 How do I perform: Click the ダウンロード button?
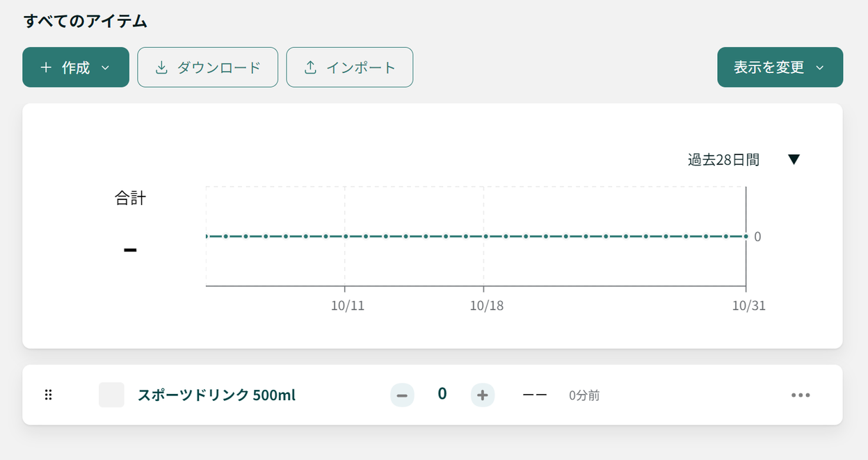point(208,67)
